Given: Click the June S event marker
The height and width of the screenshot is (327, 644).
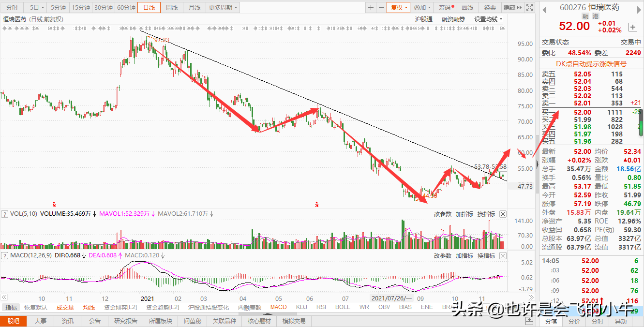Looking at the screenshot, I should (316, 205).
